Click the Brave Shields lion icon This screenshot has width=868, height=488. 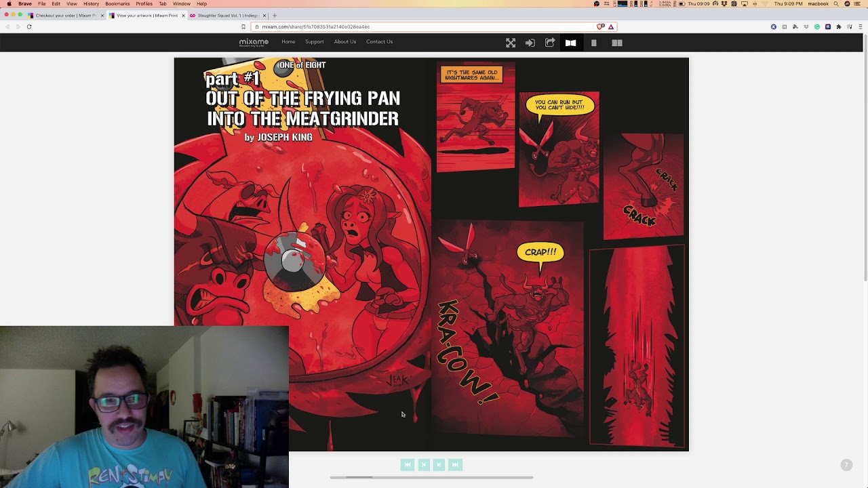pos(600,26)
